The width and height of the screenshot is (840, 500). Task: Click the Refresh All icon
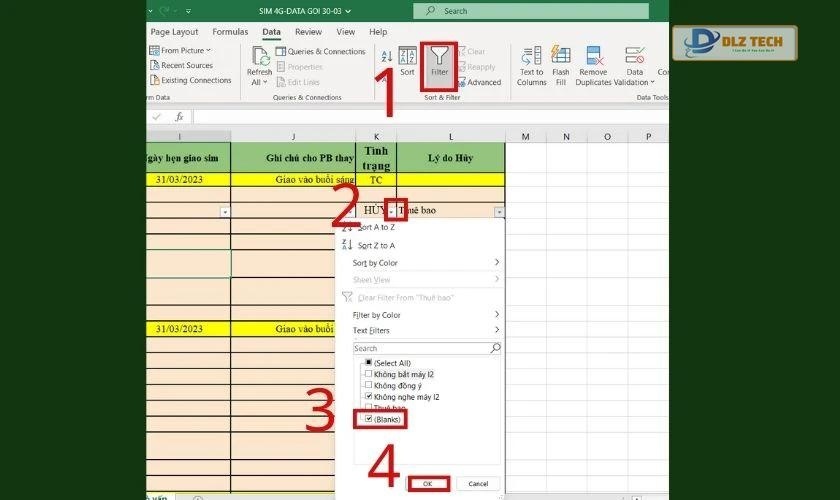pyautogui.click(x=259, y=62)
